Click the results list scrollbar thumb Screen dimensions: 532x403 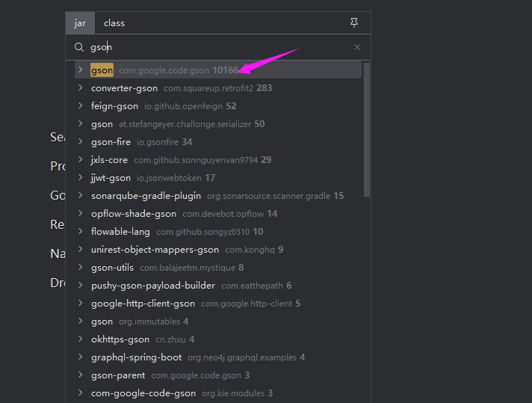point(366,129)
